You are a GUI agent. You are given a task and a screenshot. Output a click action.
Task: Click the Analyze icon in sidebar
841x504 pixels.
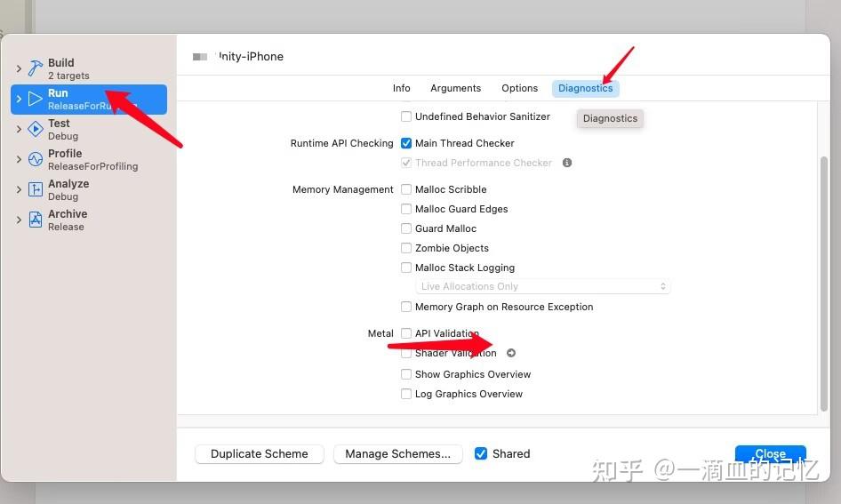point(36,189)
